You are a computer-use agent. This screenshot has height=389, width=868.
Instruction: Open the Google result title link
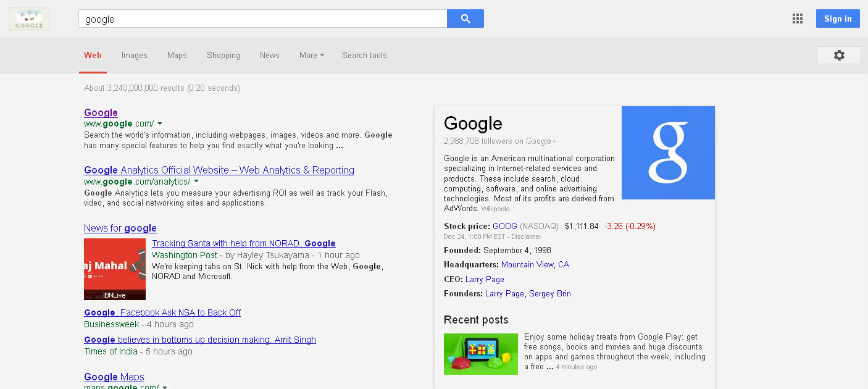pos(101,112)
